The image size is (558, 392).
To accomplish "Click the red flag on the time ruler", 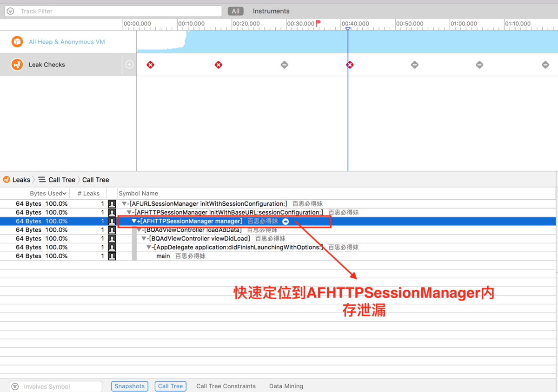I will pyautogui.click(x=319, y=23).
